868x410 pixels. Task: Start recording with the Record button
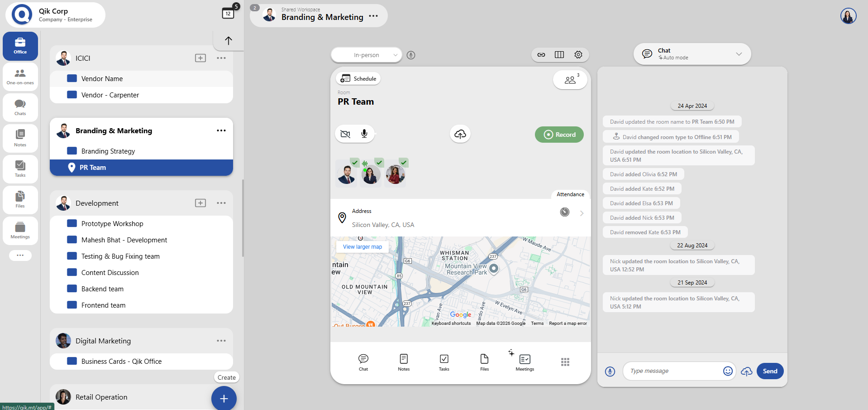tap(559, 135)
